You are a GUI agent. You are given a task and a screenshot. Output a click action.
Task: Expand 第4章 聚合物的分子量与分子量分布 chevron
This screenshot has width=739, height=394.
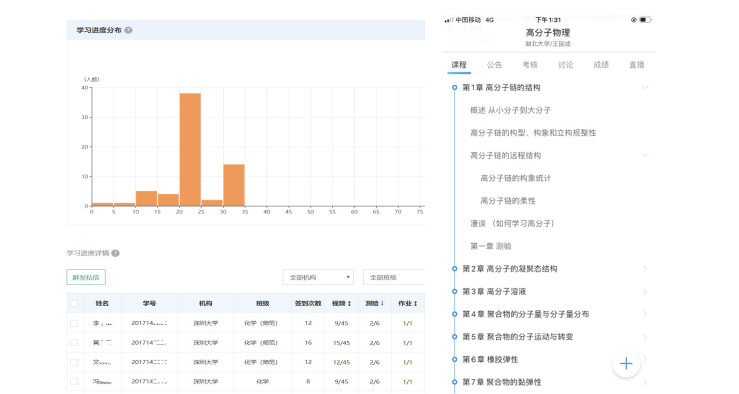pyautogui.click(x=645, y=314)
